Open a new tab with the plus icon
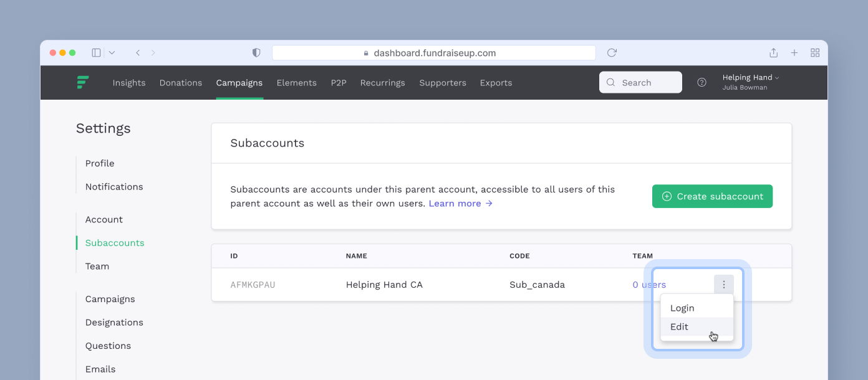This screenshot has height=380, width=868. point(794,53)
